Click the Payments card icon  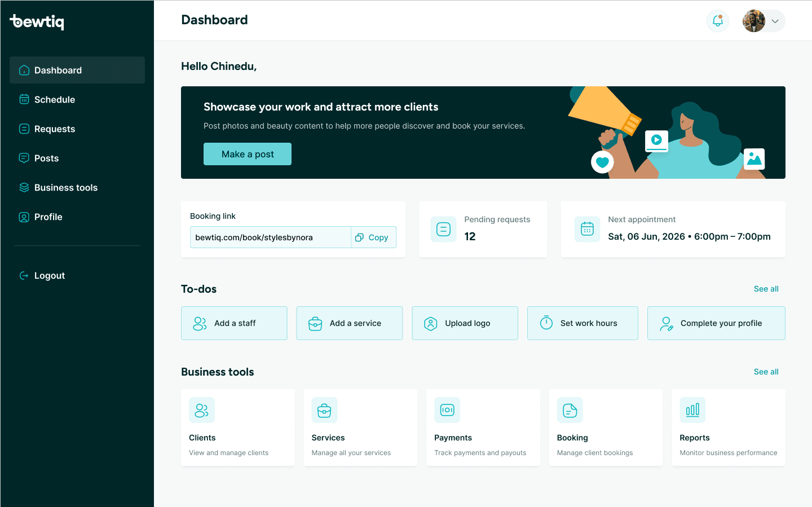point(447,410)
